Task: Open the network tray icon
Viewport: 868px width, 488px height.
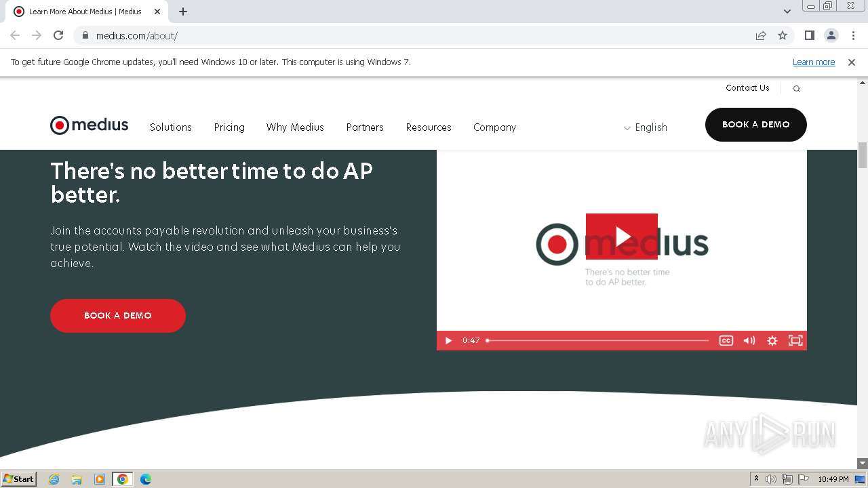Action: click(x=787, y=479)
